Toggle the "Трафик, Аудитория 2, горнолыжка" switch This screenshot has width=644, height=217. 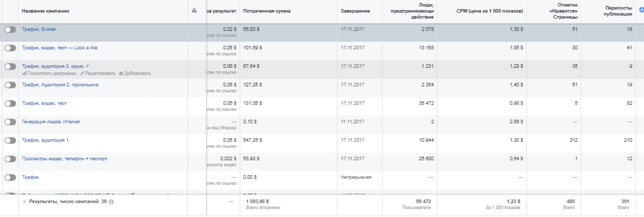coord(10,85)
